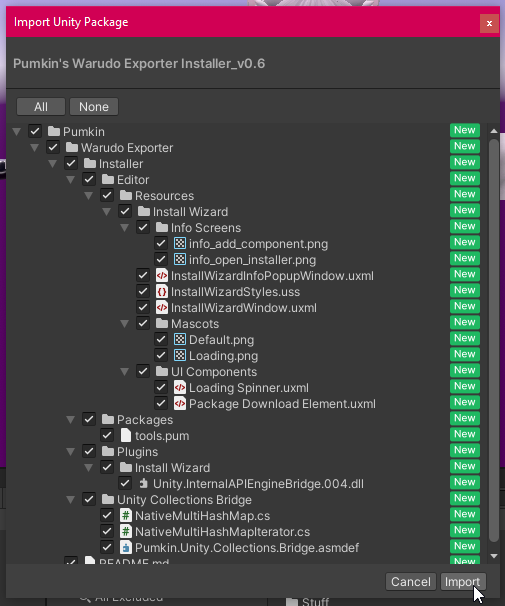This screenshot has height=606, width=505.
Task: Click the New badge beside tools.pum
Action: (465, 434)
